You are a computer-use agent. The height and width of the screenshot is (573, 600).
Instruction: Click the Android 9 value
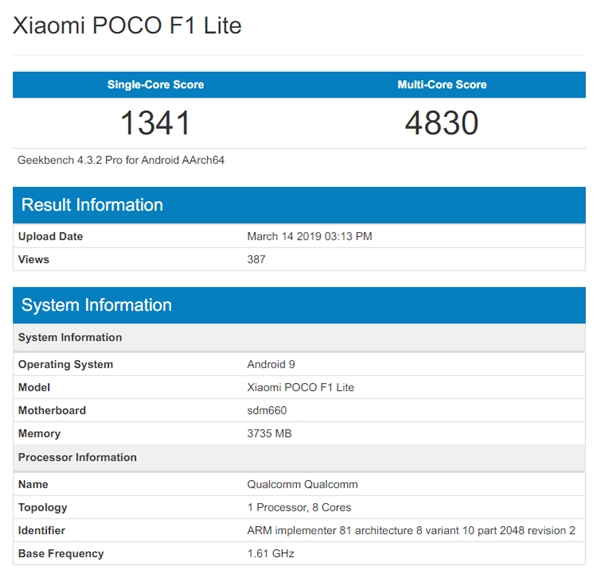(x=271, y=364)
